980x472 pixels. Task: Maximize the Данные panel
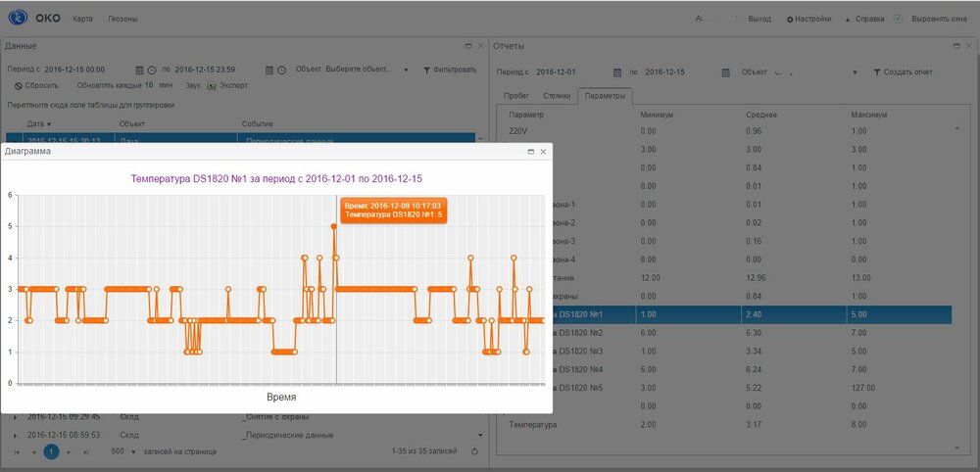(468, 46)
